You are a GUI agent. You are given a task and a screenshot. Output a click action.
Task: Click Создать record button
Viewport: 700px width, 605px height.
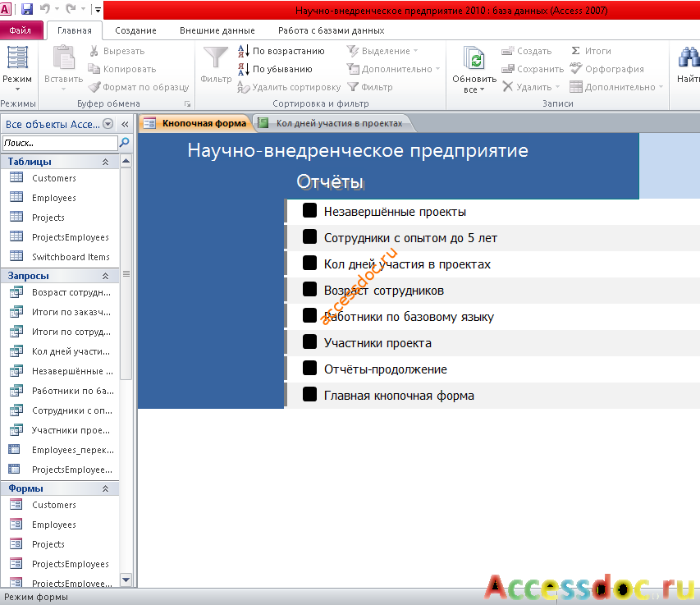click(527, 51)
